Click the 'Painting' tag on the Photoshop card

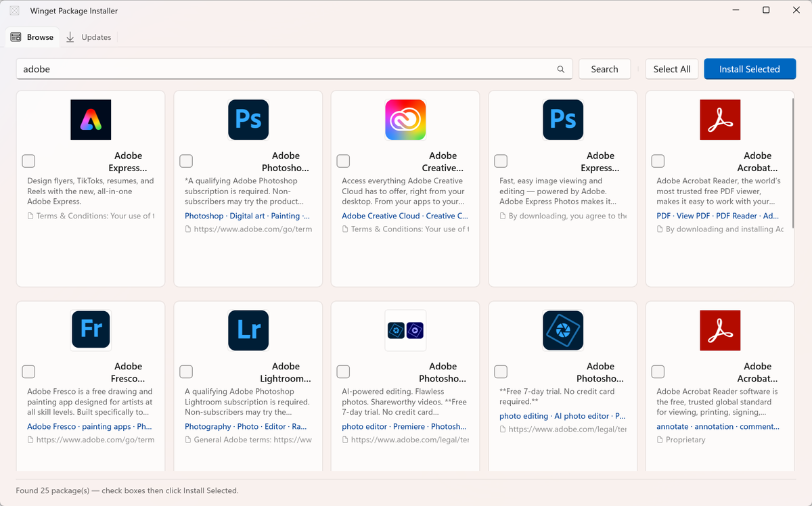click(x=285, y=216)
